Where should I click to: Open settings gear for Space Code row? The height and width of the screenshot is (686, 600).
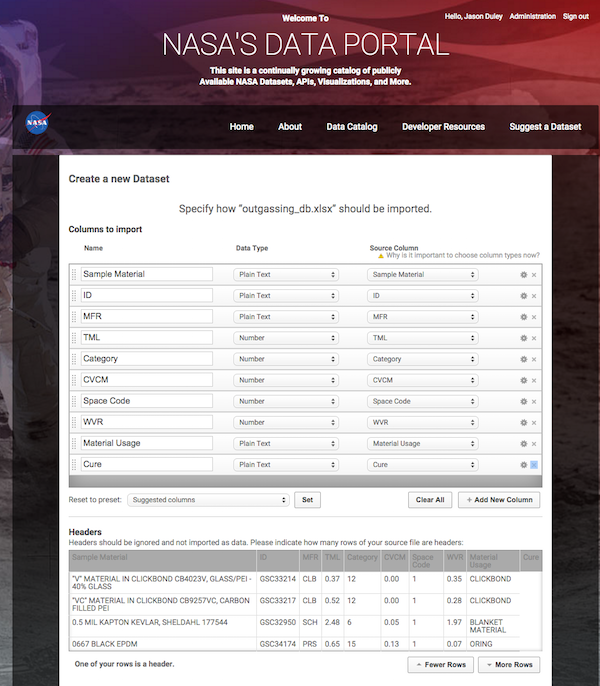523,401
